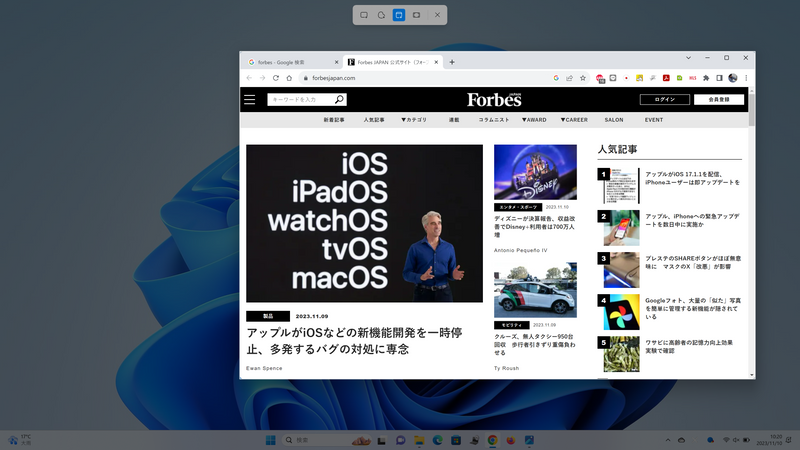Choose fullscreen snip mode
Viewport: 800px width, 450px height.
point(416,15)
